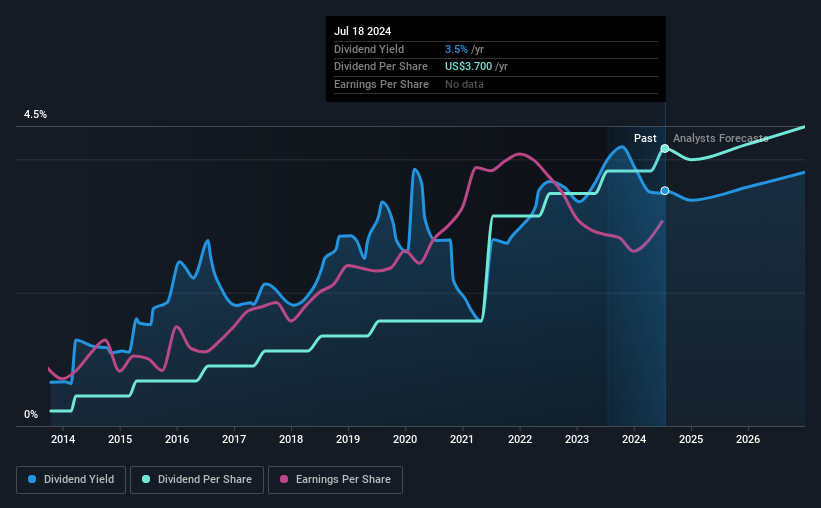Click the 2020 x-axis label
821x508 pixels.
pos(405,439)
